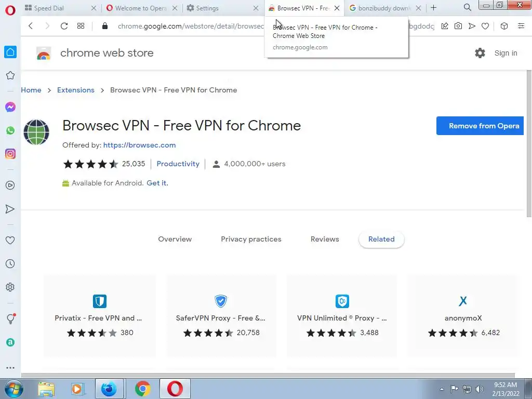Screen dimensions: 532x399
Task: Click Sign in link
Action: click(x=506, y=53)
